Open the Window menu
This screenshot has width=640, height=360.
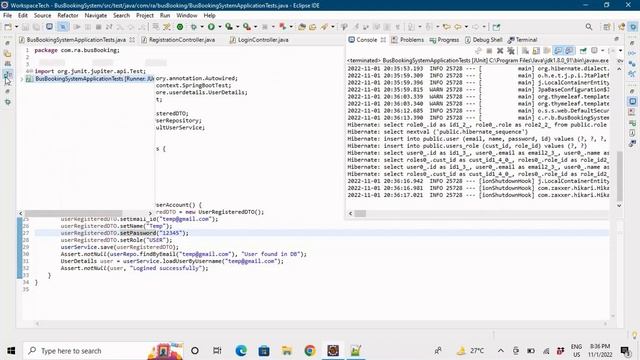click(x=187, y=16)
